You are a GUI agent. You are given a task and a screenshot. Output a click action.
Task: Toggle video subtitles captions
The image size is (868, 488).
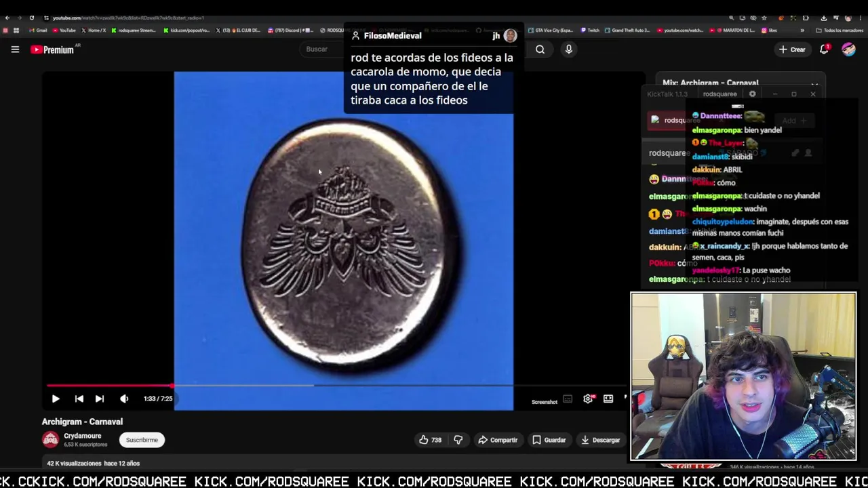(568, 399)
